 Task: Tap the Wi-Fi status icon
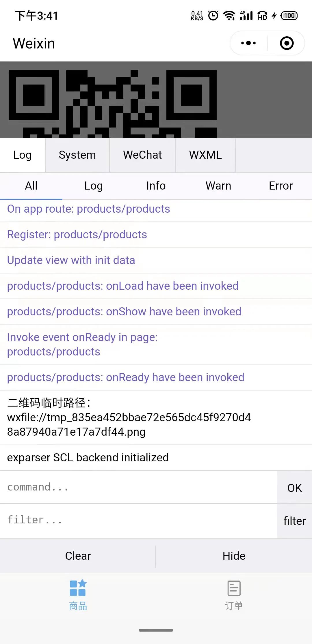click(x=229, y=16)
